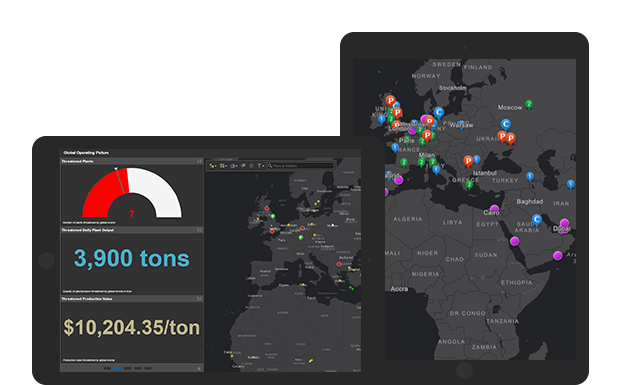The height and width of the screenshot is (385, 621).
Task: Switch to the last page indicator
Action: point(148,368)
